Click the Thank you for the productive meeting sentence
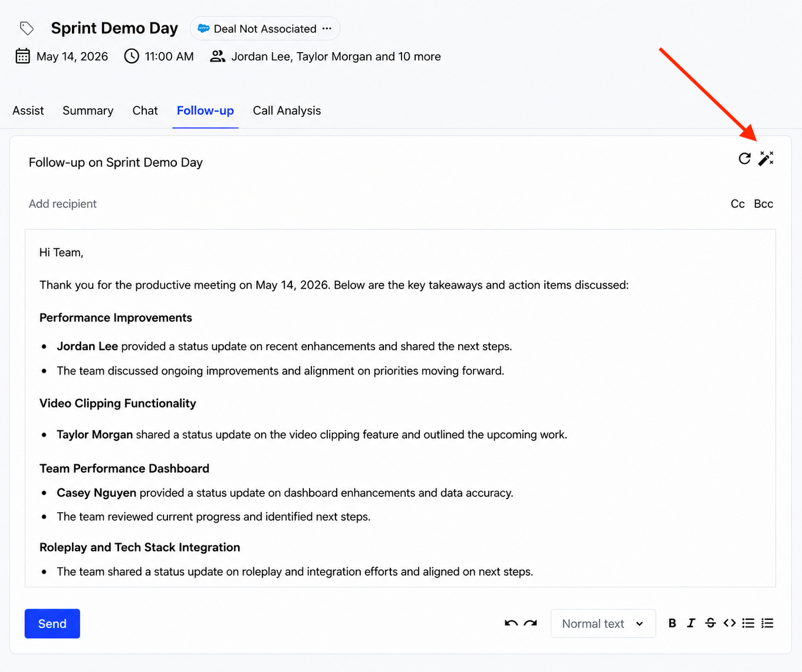 tap(334, 285)
